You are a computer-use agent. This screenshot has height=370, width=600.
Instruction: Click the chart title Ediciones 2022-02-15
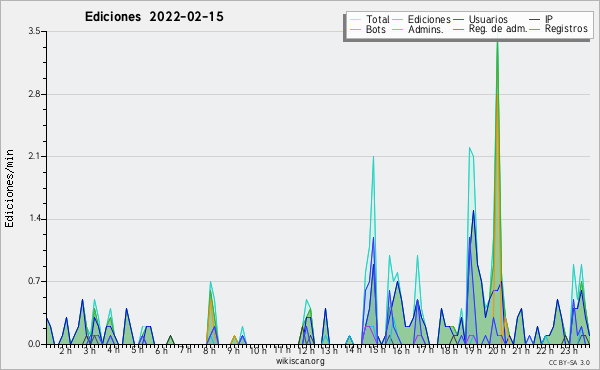[154, 17]
